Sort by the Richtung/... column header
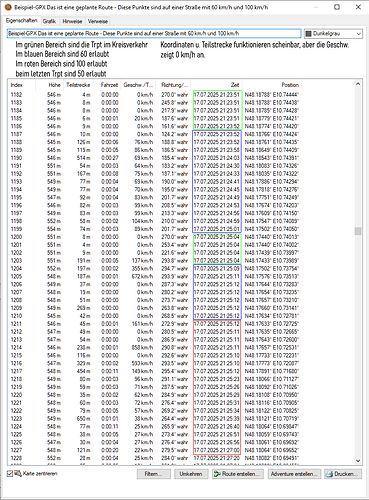Screen dimensions: 369x500 point(174,85)
